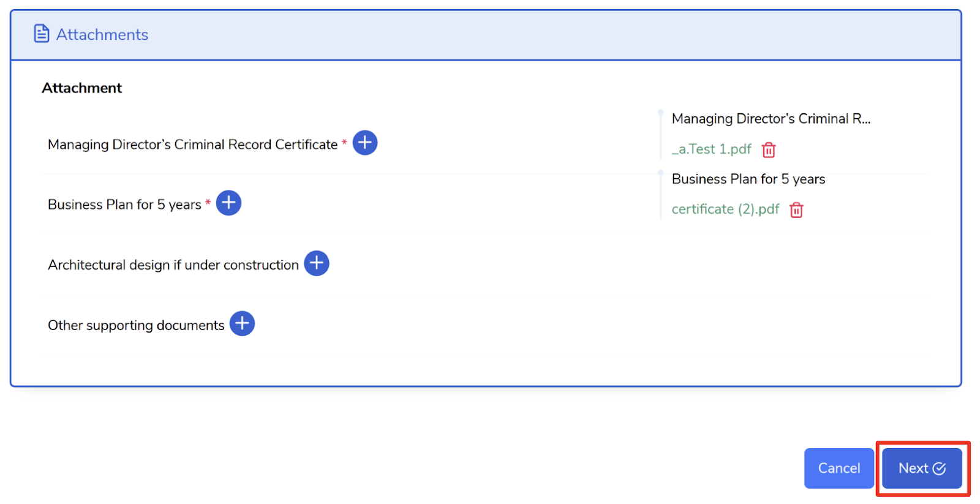The image size is (980, 504).
Task: Select the uploaded Business Plan for 5 years entry
Action: point(748,179)
